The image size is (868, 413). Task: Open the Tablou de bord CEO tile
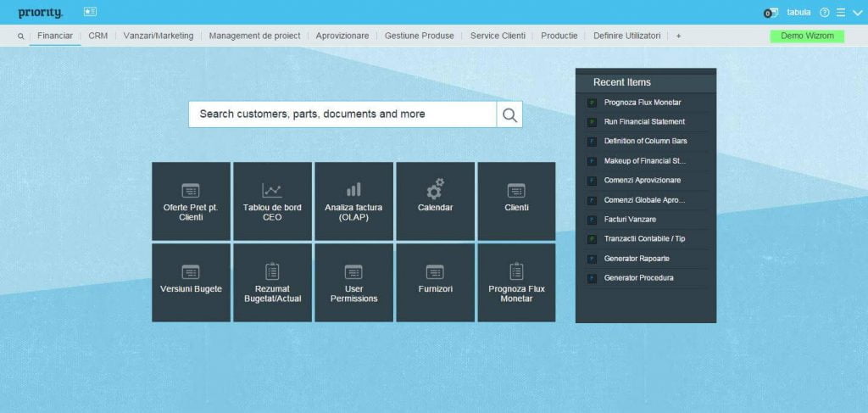[x=272, y=201]
